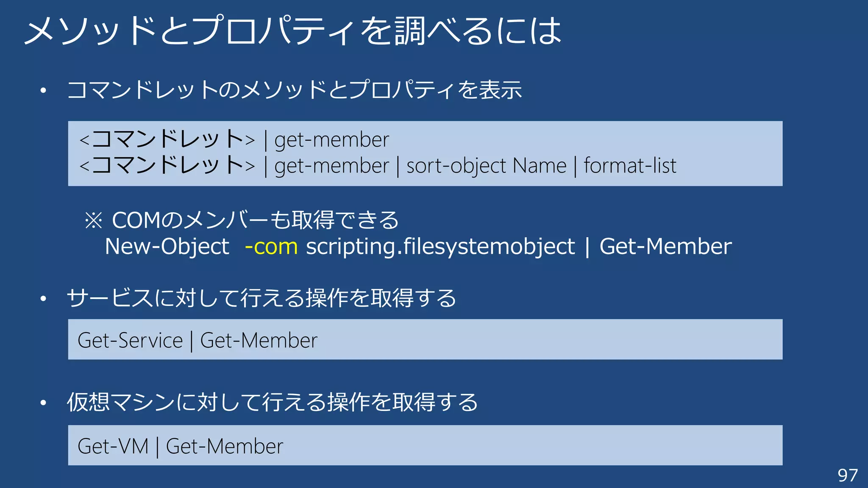The image size is (868, 488).
Task: Select the bullet サービスに対して行える操作を取得する
Action: [262, 298]
